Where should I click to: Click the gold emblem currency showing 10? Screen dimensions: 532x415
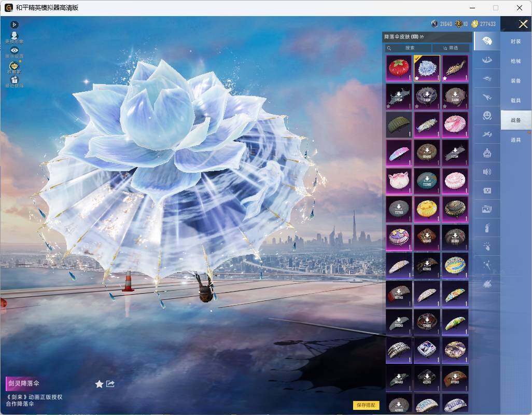tap(459, 24)
